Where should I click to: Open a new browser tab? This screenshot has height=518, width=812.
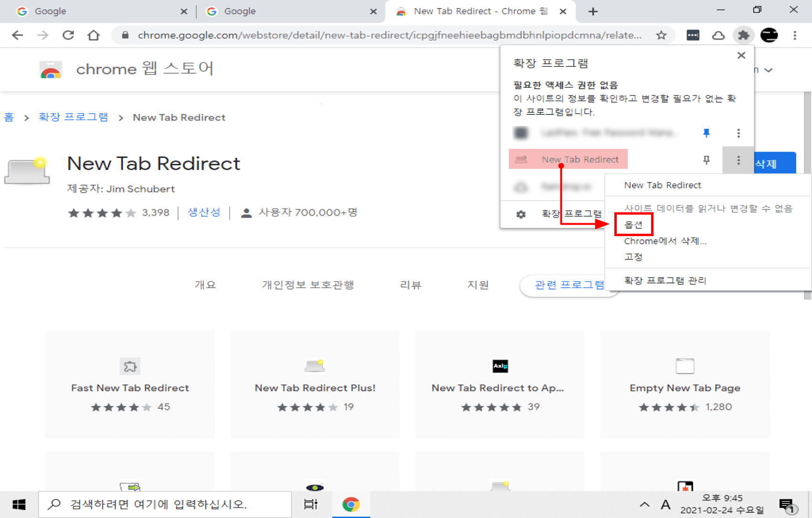(593, 11)
